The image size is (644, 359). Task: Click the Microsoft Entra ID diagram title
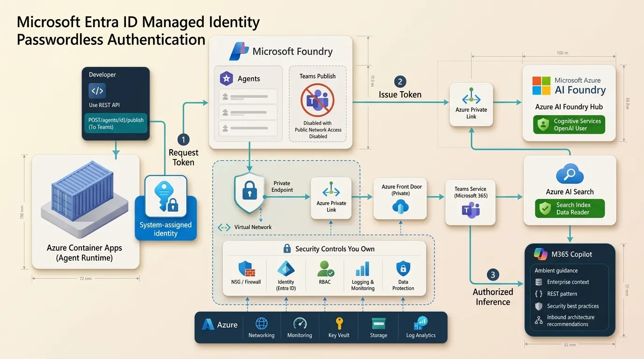(x=138, y=31)
